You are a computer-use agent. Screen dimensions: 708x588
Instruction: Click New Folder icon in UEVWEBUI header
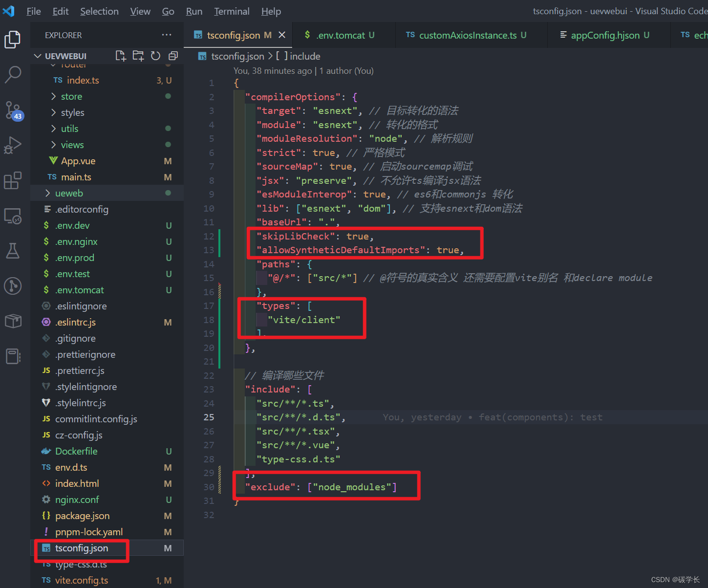[138, 56]
